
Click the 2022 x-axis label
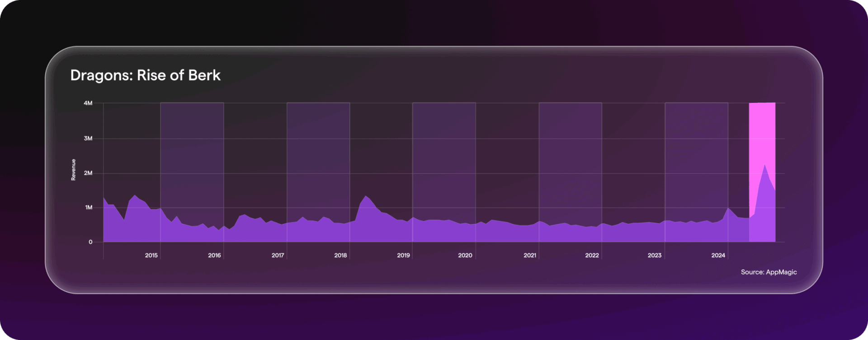592,255
